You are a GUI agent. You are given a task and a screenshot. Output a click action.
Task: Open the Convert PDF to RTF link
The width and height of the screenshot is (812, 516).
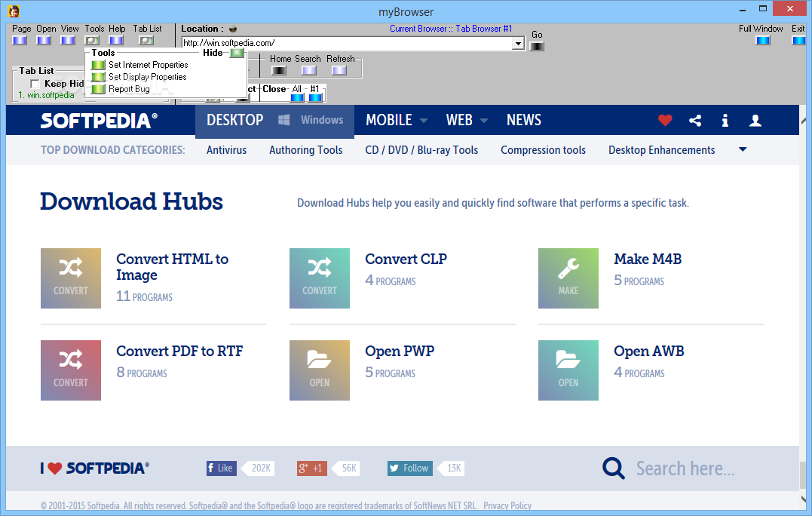[179, 352]
